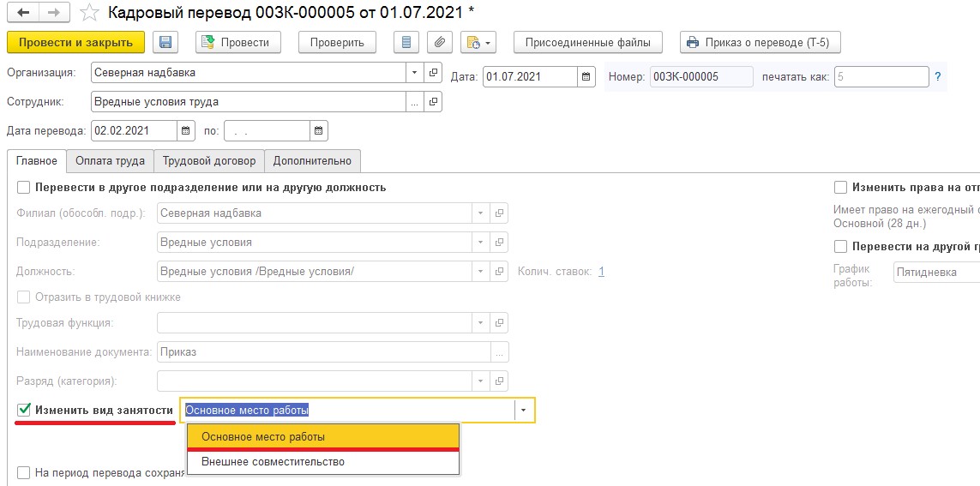Enable Перевести в другое подразделение checkbox

point(24,187)
